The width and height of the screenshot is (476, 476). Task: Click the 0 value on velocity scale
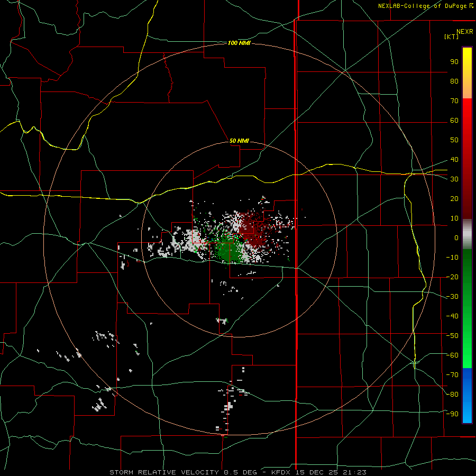click(x=456, y=237)
